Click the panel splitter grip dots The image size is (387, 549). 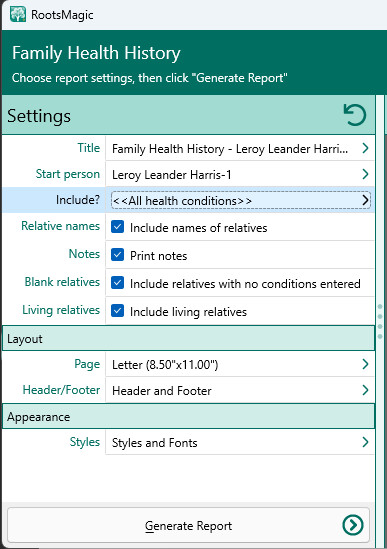[x=380, y=321]
